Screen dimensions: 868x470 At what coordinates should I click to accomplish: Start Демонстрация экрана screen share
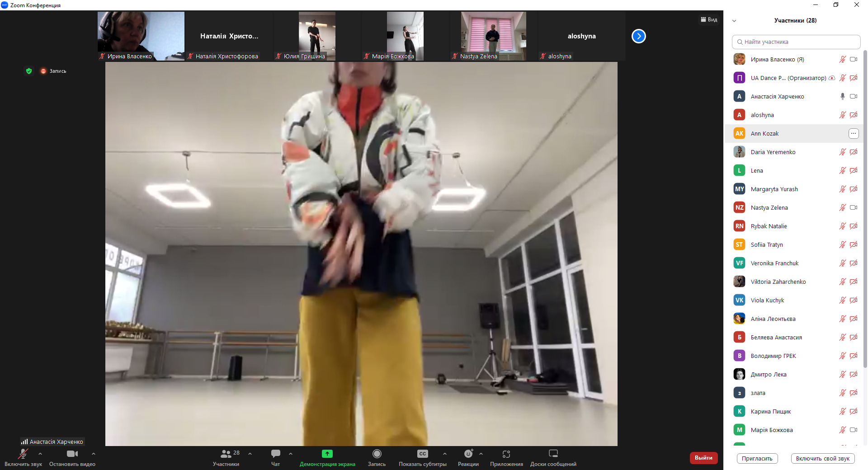point(327,457)
